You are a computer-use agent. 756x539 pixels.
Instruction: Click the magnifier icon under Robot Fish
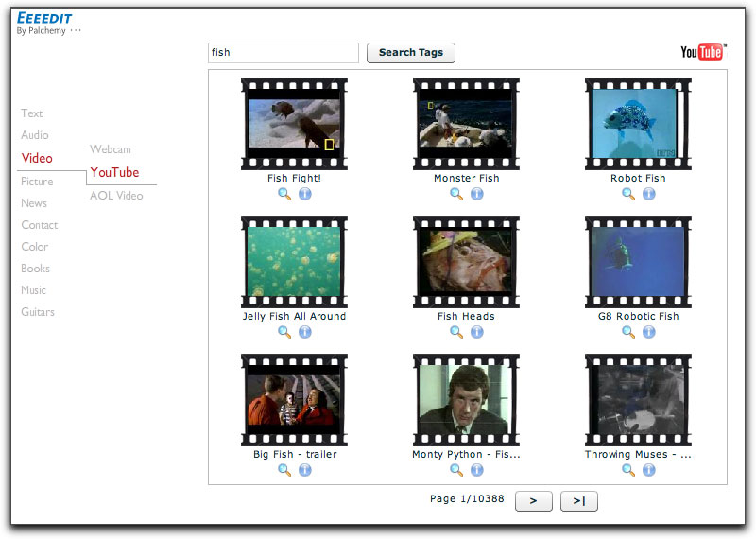click(x=628, y=194)
